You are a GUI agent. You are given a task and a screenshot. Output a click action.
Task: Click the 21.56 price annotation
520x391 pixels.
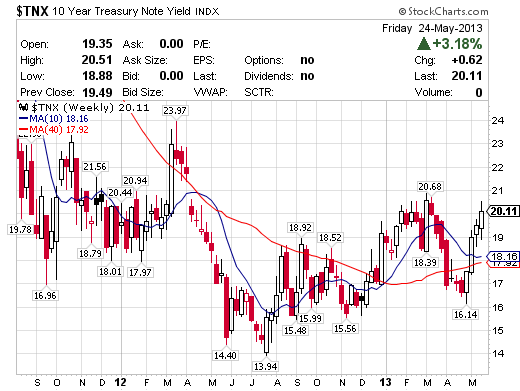tap(95, 167)
